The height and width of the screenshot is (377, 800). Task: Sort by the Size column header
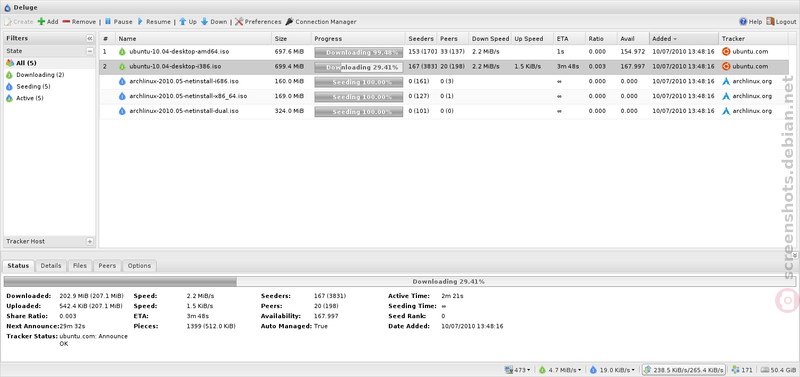tap(291, 39)
